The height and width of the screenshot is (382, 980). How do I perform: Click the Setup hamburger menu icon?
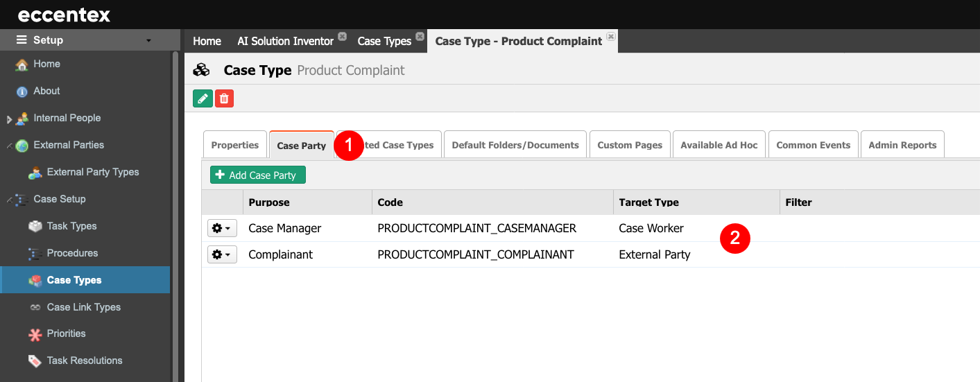point(22,40)
